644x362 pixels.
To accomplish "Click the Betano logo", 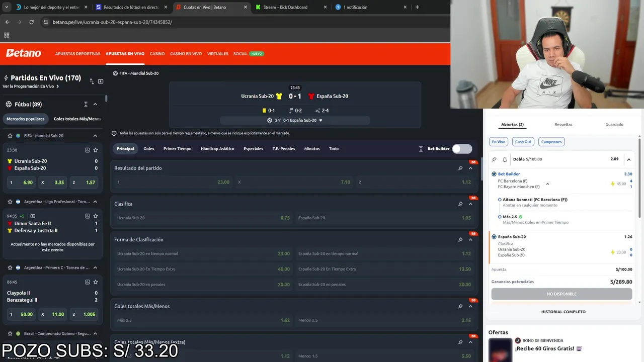I will [23, 53].
